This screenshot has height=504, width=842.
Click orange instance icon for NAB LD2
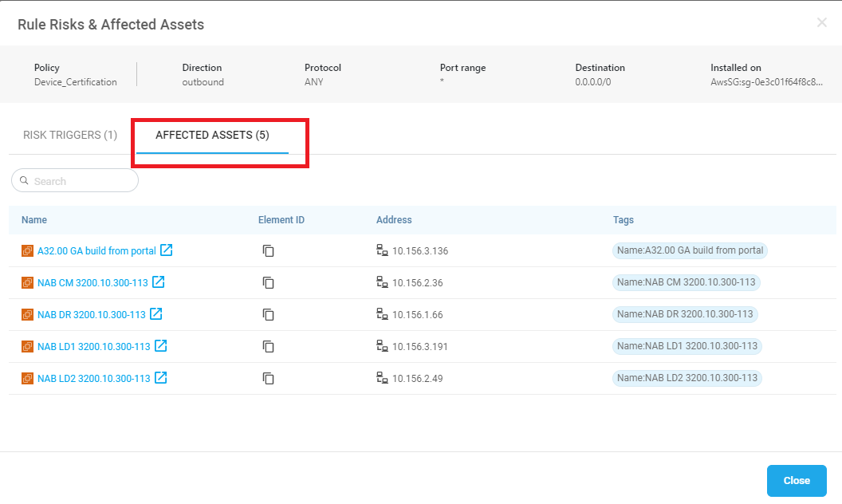pyautogui.click(x=27, y=378)
